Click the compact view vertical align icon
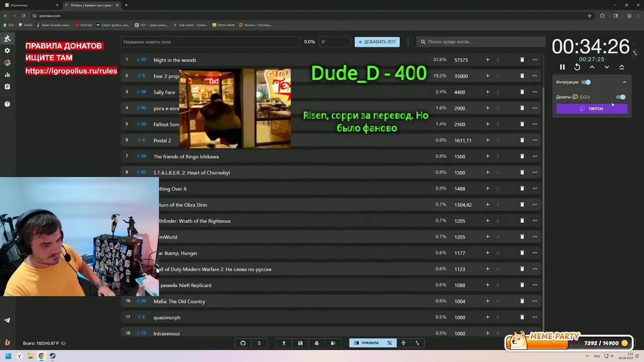The width and height of the screenshot is (644, 362). [x=403, y=343]
